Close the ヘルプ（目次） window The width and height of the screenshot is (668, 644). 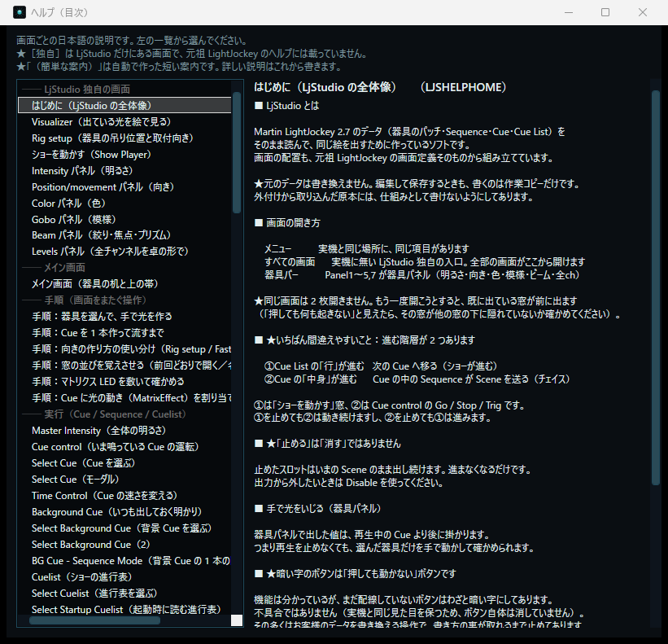(643, 12)
